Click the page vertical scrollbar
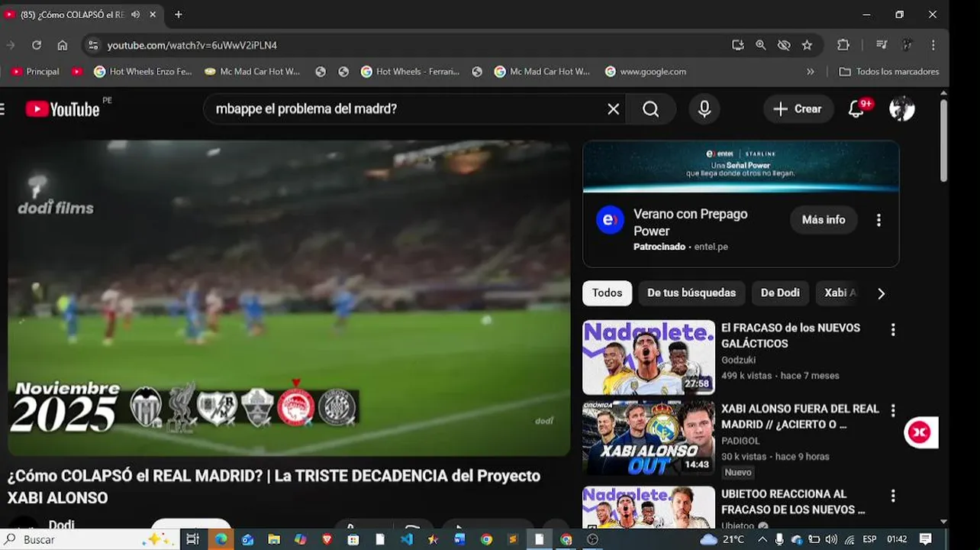980x550 pixels. coord(943,141)
